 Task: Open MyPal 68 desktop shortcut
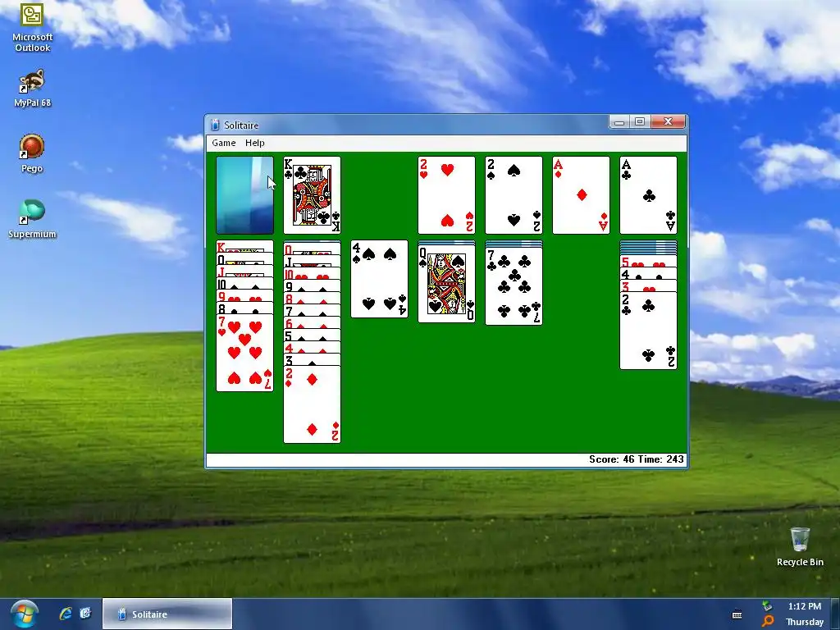tap(32, 89)
